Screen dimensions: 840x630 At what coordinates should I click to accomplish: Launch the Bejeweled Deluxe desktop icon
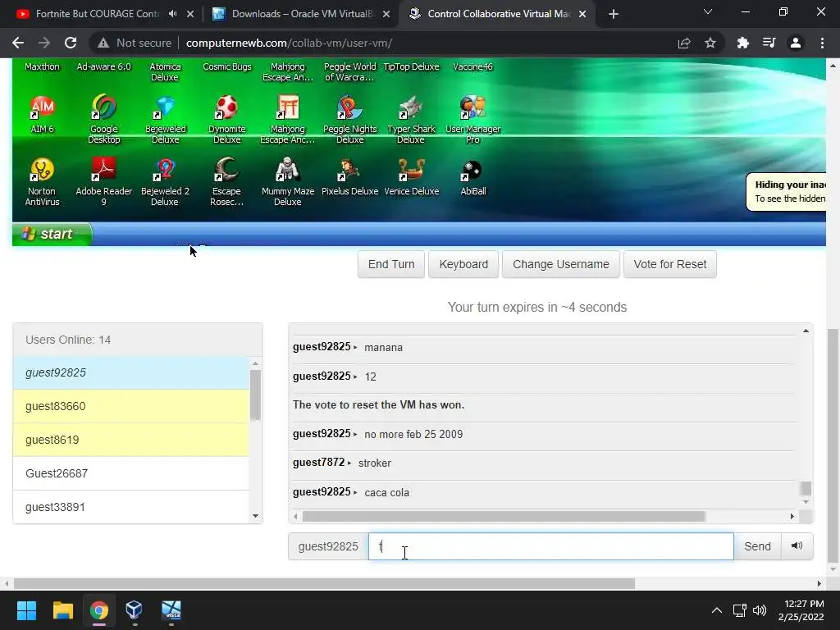pyautogui.click(x=165, y=119)
